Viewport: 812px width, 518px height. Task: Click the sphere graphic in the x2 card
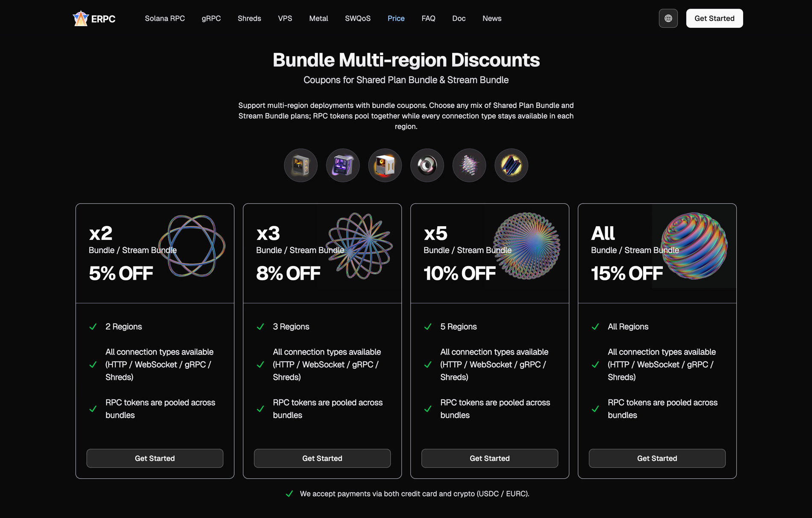tap(193, 247)
